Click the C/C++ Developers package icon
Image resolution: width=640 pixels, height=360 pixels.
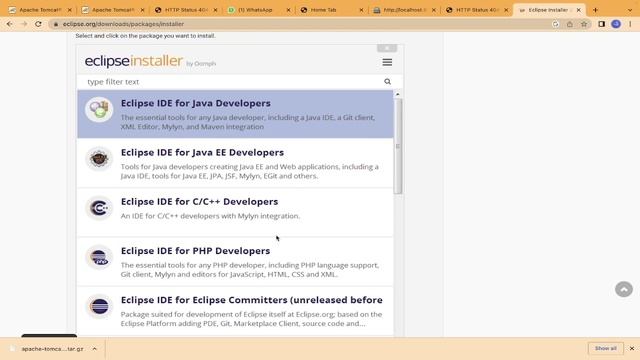pyautogui.click(x=99, y=208)
